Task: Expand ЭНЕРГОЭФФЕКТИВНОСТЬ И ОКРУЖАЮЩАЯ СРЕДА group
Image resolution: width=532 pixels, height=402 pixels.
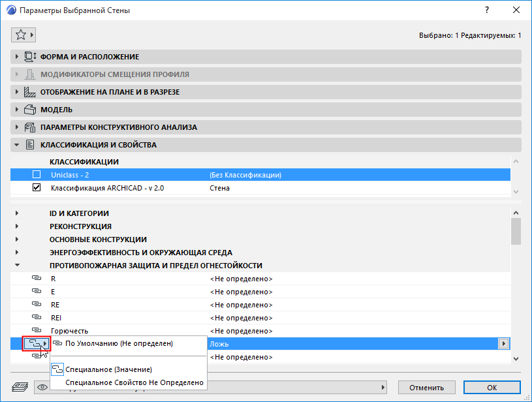Action: (x=17, y=253)
